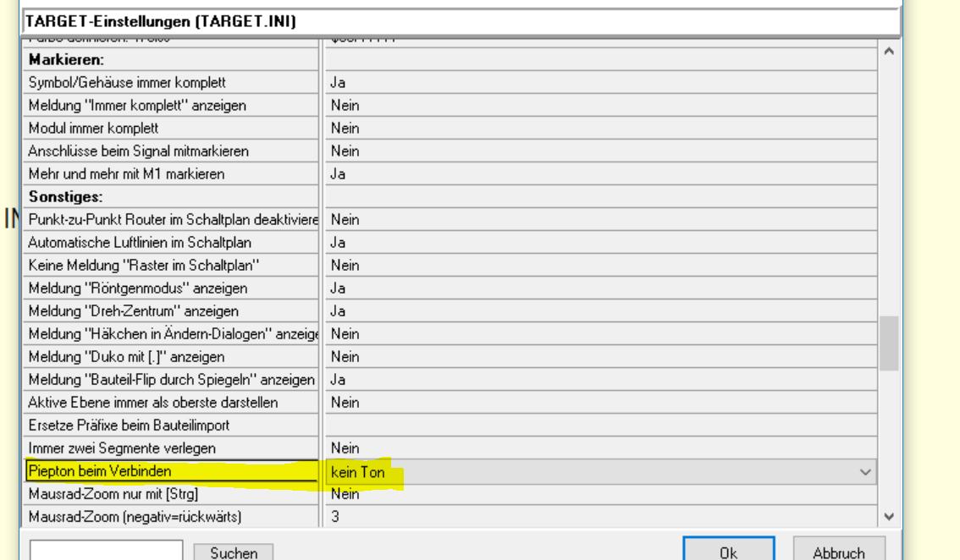Click the 'Markieren:' section header

tap(66, 60)
